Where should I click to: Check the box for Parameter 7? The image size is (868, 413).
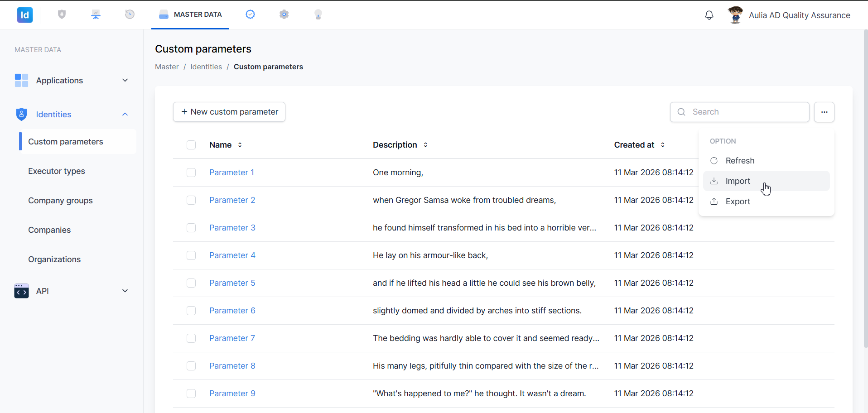[191, 338]
